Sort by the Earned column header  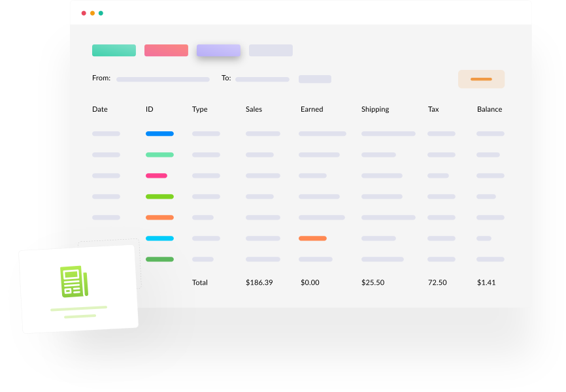[x=312, y=109]
